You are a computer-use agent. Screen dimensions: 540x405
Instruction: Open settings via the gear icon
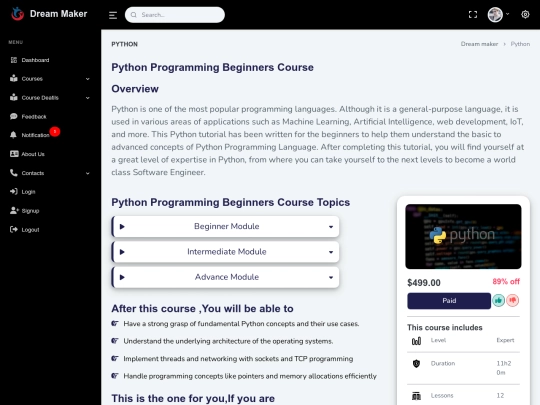525,14
